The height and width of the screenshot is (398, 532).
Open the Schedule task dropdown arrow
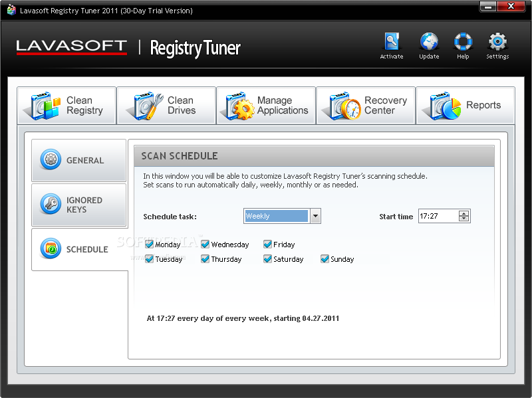coord(315,216)
